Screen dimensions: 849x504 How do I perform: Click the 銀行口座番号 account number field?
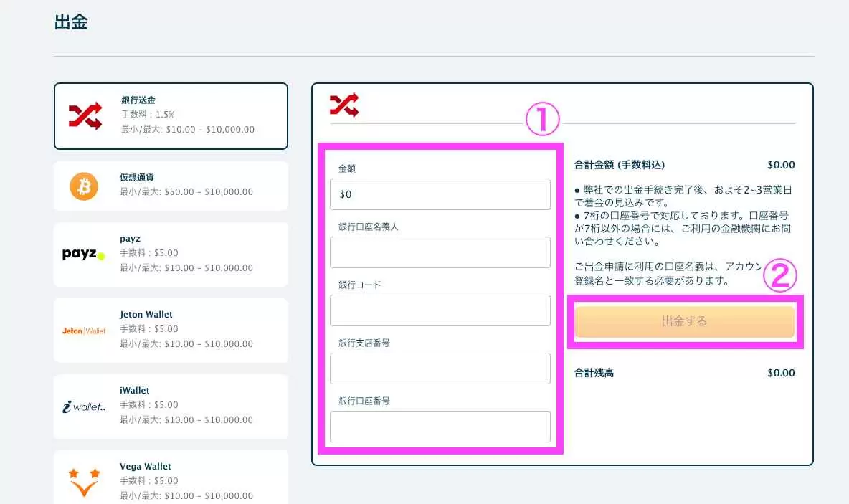pos(440,426)
